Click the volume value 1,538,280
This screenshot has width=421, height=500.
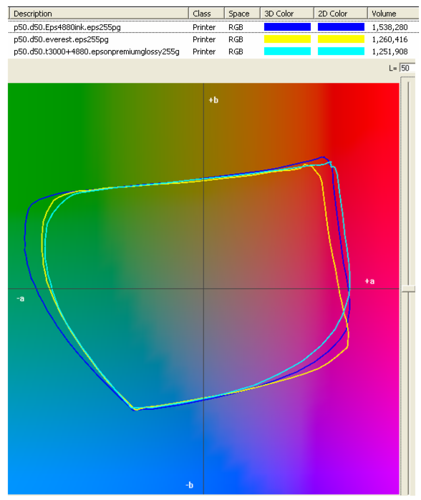pyautogui.click(x=390, y=27)
